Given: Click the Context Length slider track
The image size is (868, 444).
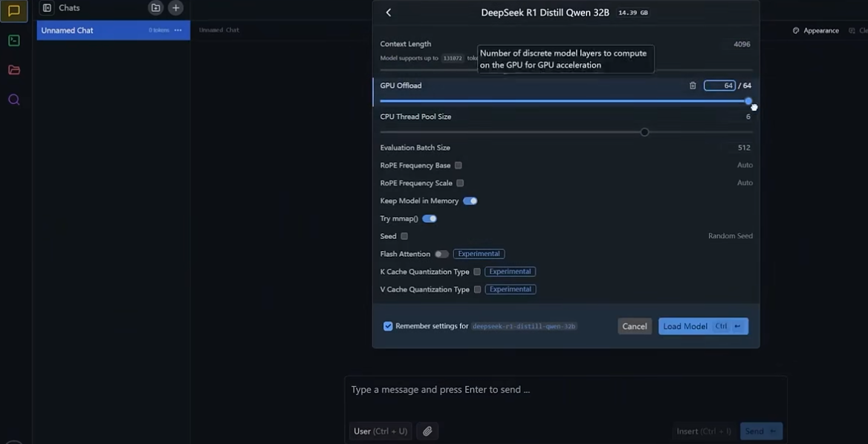Looking at the screenshot, I should (566, 71).
